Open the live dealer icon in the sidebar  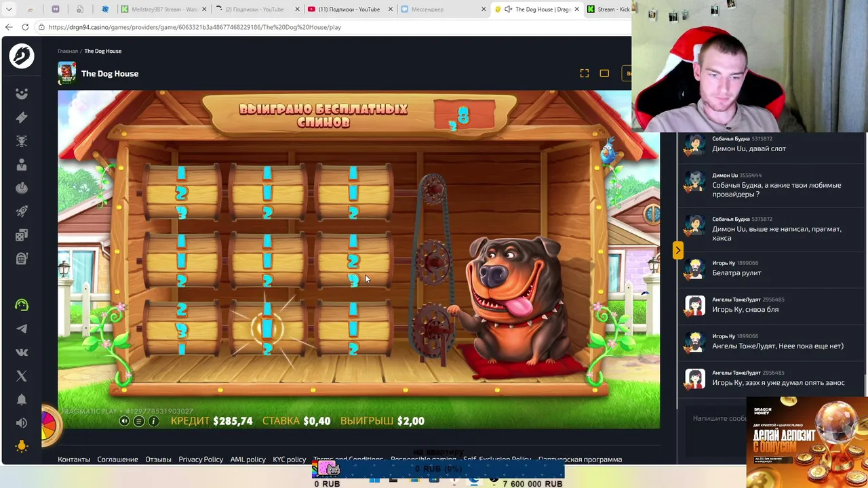[22, 165]
